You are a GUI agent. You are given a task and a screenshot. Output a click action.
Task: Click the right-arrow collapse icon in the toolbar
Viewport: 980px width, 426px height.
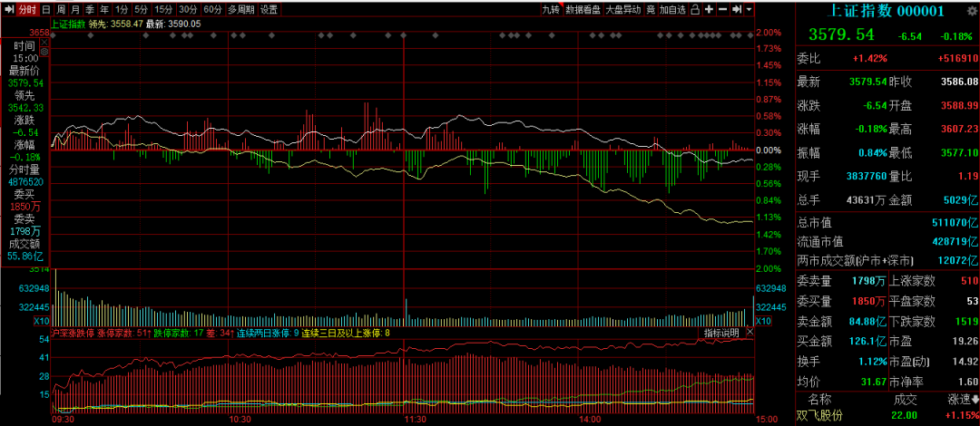pos(737,9)
